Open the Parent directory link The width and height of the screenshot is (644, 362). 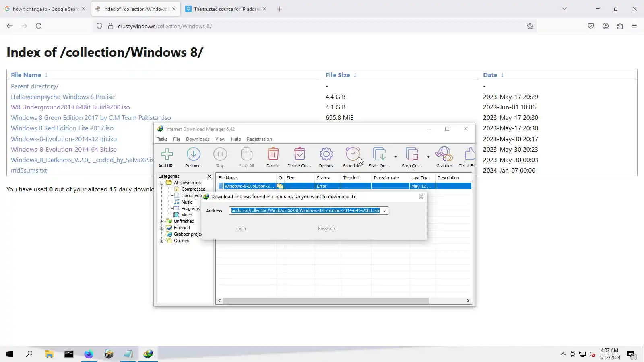point(35,86)
